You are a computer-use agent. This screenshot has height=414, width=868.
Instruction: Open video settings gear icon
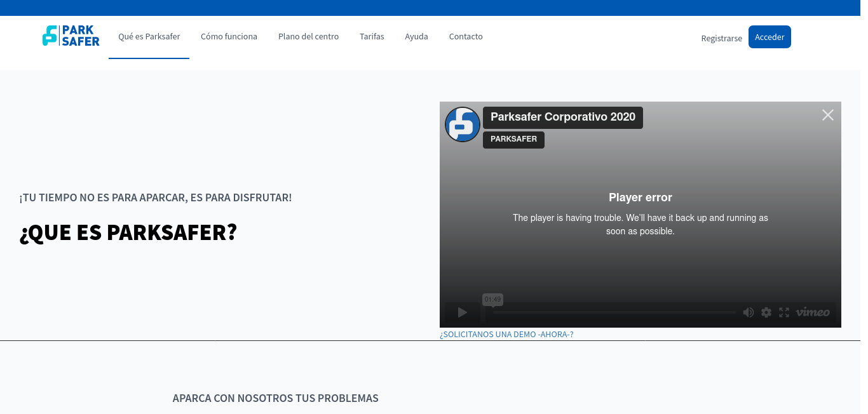[x=766, y=312]
